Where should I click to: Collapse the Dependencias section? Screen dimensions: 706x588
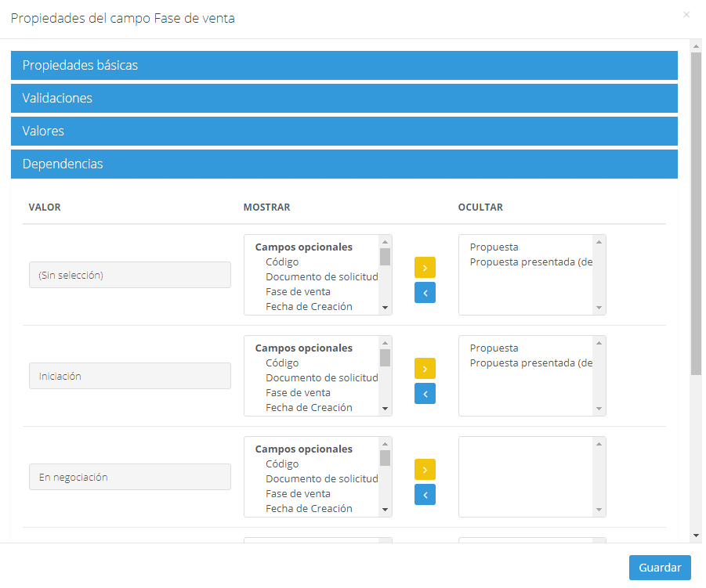(x=344, y=164)
